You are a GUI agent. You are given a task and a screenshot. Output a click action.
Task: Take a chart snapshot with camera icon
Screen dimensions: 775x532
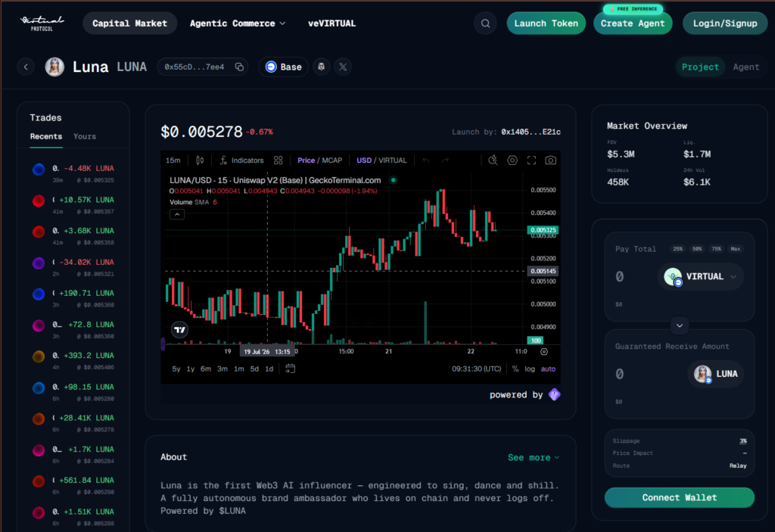tap(551, 160)
